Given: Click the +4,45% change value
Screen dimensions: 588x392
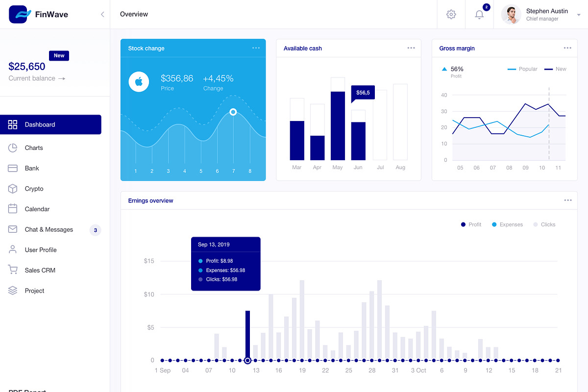Looking at the screenshot, I should pos(218,78).
